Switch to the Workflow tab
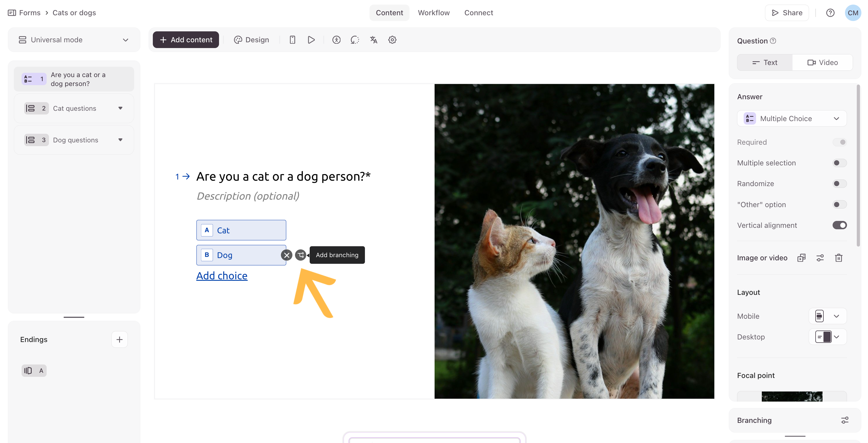The height and width of the screenshot is (443, 868). click(433, 13)
